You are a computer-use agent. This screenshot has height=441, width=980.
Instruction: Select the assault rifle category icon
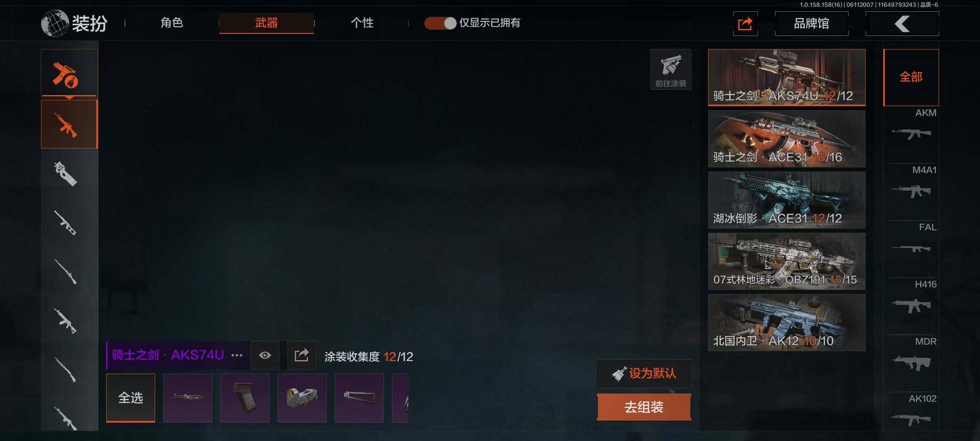[x=69, y=124]
